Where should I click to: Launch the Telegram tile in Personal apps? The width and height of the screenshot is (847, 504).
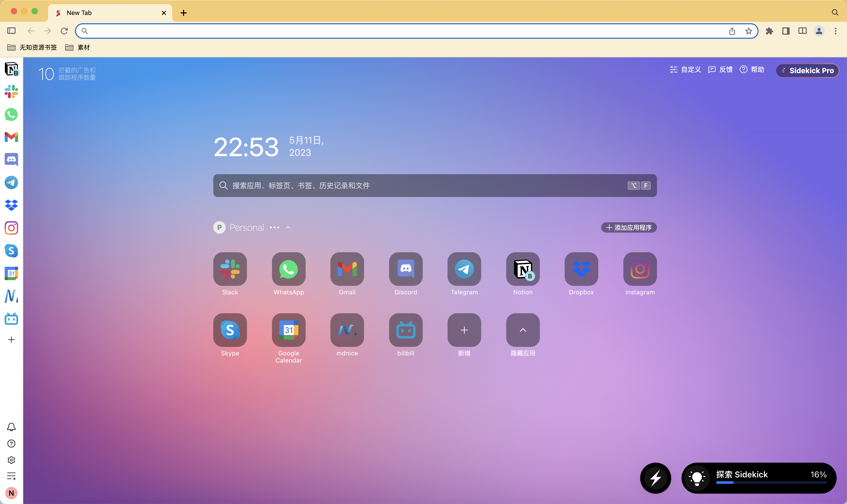pos(464,269)
